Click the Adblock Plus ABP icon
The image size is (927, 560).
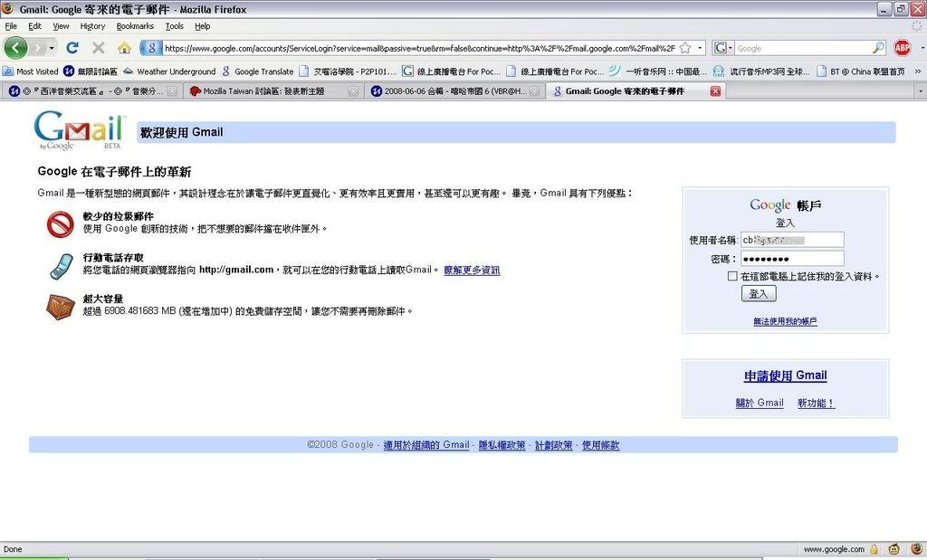pos(903,48)
